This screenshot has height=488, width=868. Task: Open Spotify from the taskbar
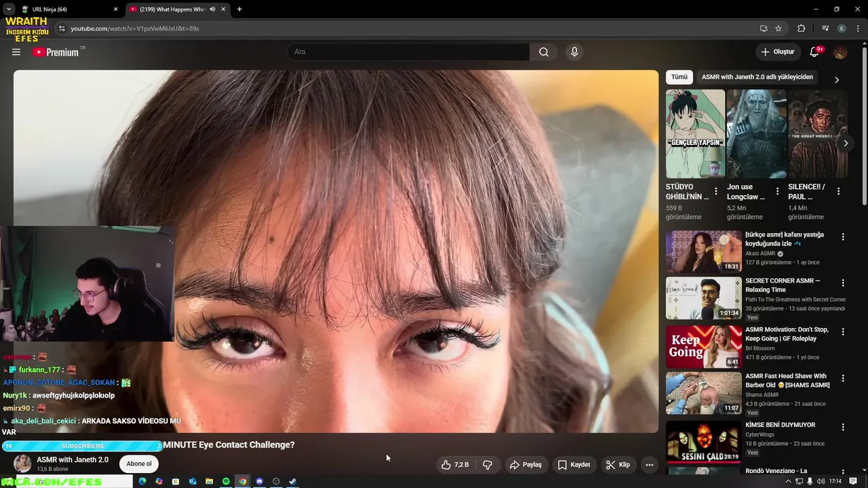pyautogui.click(x=226, y=481)
